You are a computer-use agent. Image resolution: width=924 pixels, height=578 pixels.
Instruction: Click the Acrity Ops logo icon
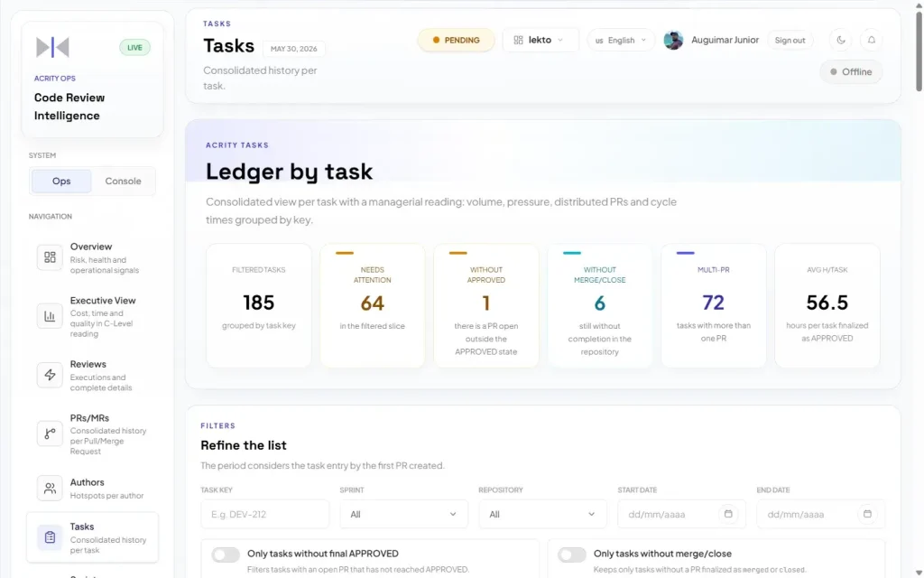click(x=52, y=47)
